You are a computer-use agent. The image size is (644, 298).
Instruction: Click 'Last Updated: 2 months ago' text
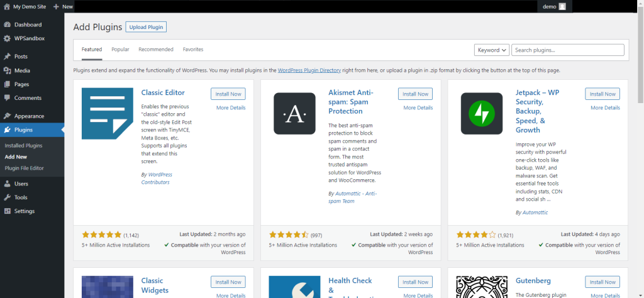pyautogui.click(x=213, y=235)
